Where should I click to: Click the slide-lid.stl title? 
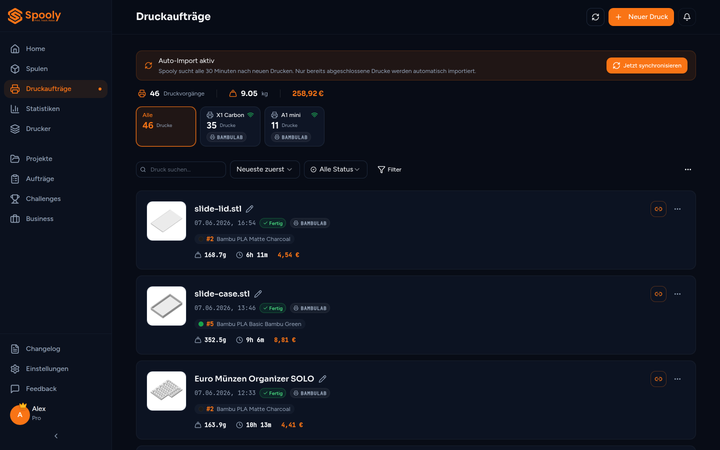point(218,209)
